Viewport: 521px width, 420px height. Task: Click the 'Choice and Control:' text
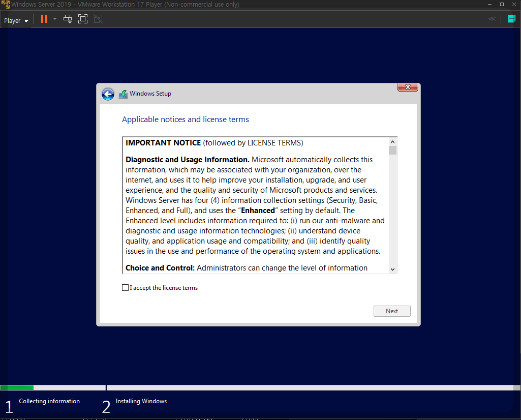pos(160,268)
